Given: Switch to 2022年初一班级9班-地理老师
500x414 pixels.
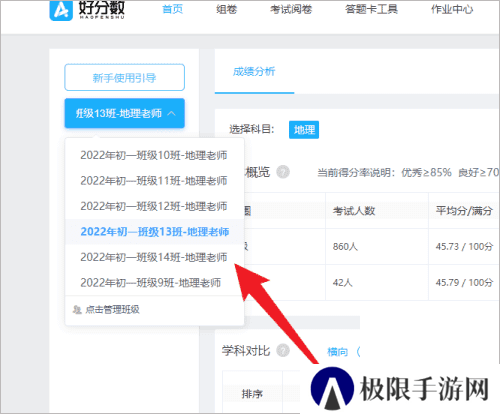Looking at the screenshot, I should click(151, 283).
